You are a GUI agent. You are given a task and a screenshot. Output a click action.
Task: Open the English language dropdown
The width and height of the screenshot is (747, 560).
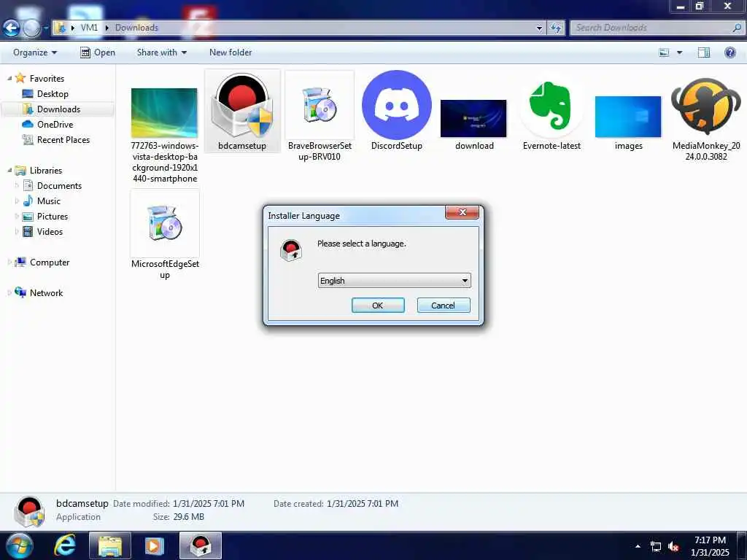coord(394,281)
